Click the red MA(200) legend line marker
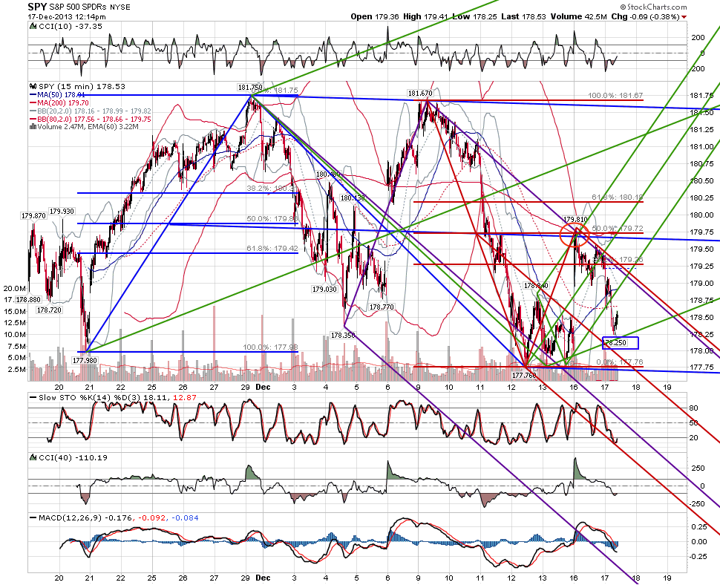Image resolution: width=720 pixels, height=588 pixels. (33, 103)
